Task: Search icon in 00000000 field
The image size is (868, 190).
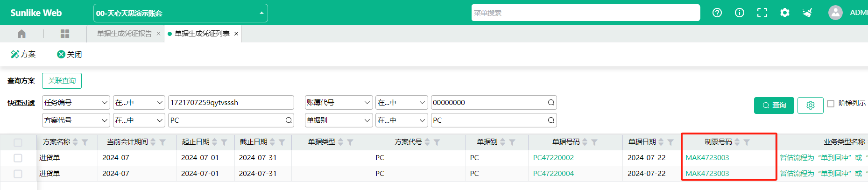Action: [551, 103]
